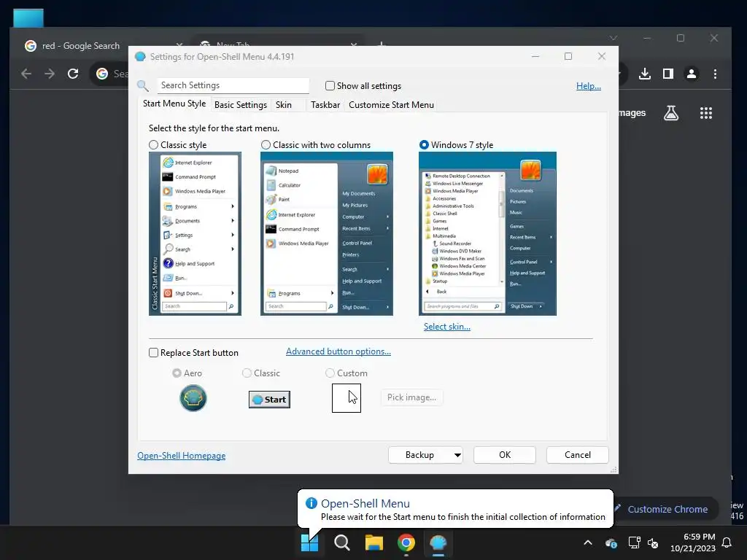Click the cloud sync tray icon

coord(611,542)
